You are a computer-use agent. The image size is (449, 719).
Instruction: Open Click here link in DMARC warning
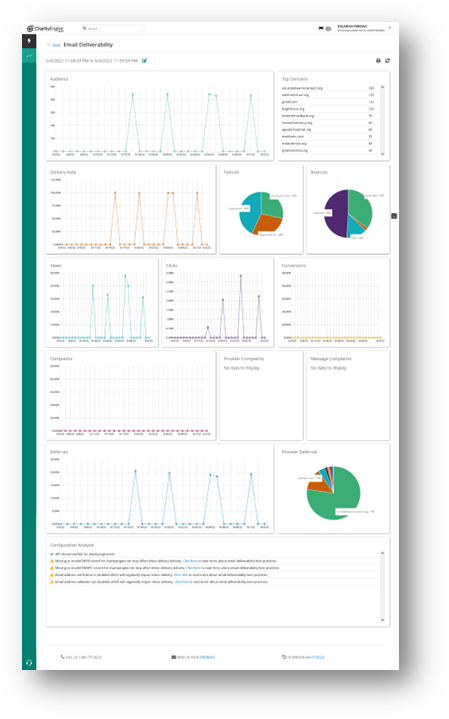[194, 568]
